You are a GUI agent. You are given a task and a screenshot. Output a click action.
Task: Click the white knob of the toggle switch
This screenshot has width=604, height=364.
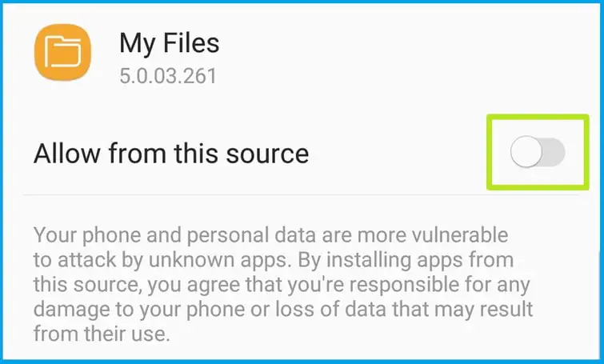click(526, 152)
